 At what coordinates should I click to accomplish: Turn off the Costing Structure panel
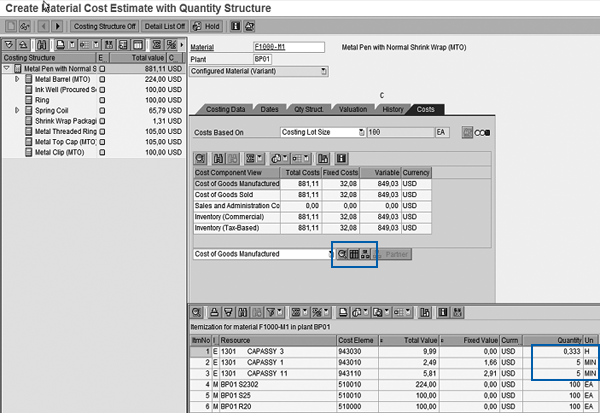(102, 24)
